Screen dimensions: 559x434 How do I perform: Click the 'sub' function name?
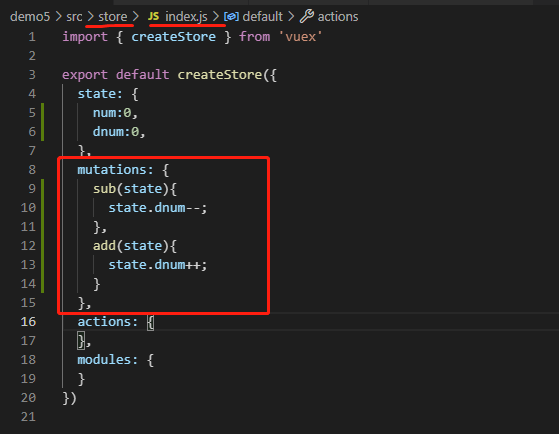click(x=104, y=189)
